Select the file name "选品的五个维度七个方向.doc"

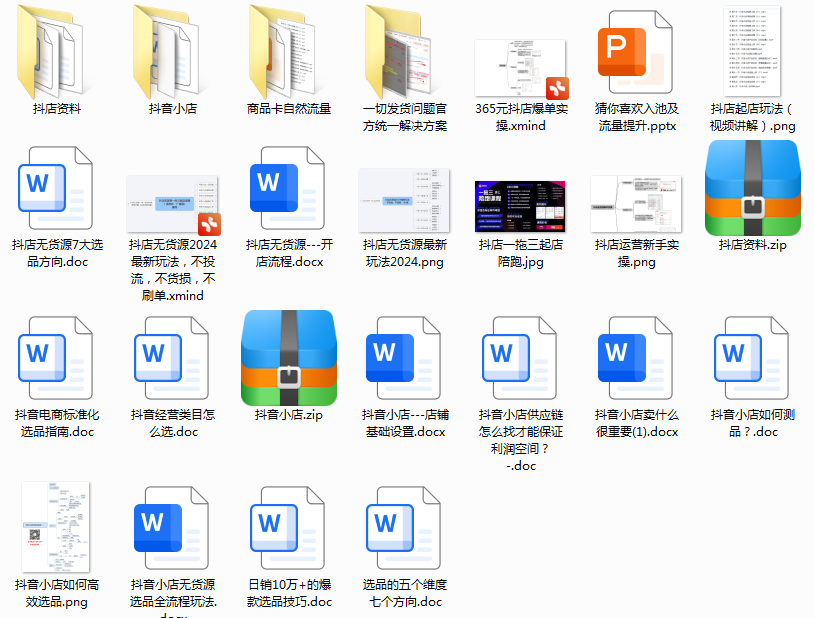click(x=405, y=593)
